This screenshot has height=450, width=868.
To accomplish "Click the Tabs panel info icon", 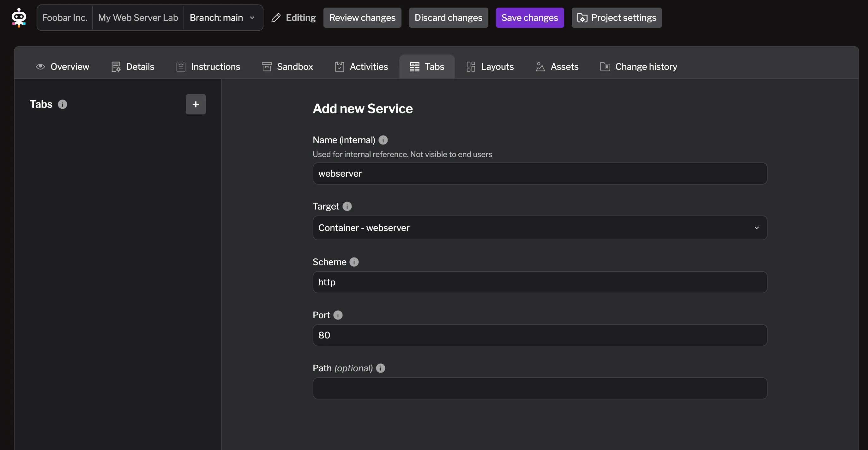I will tap(62, 104).
